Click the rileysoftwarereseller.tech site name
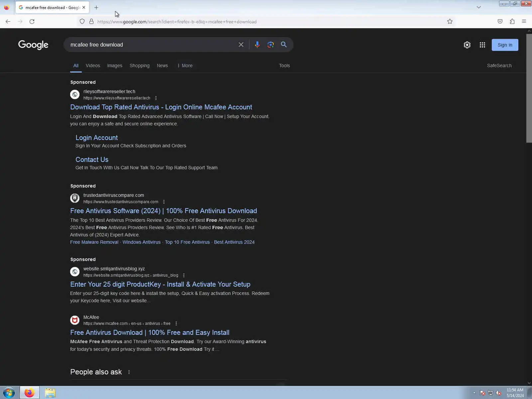The height and width of the screenshot is (399, 532). pos(109,91)
